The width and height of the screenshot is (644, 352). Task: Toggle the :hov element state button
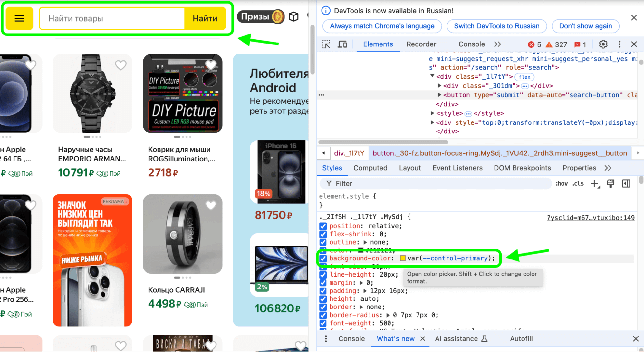coord(562,183)
